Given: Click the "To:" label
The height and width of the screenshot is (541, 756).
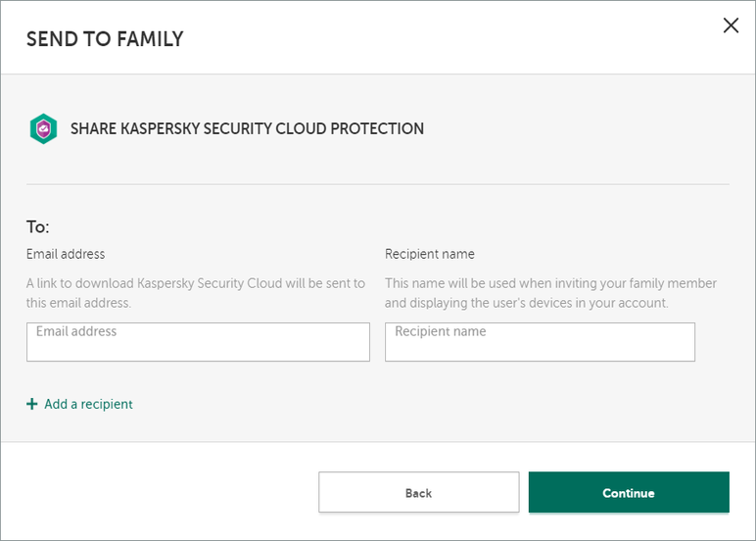Looking at the screenshot, I should point(38,227).
